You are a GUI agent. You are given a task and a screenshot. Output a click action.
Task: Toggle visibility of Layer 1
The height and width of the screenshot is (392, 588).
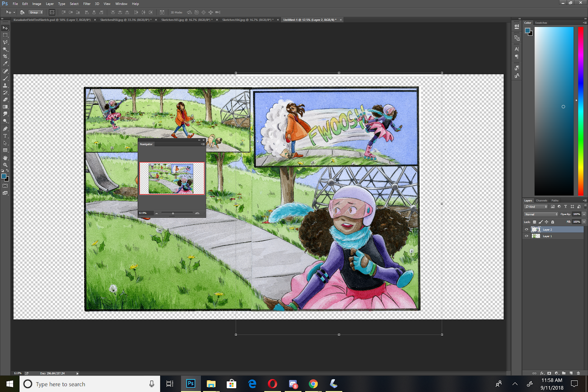click(526, 236)
